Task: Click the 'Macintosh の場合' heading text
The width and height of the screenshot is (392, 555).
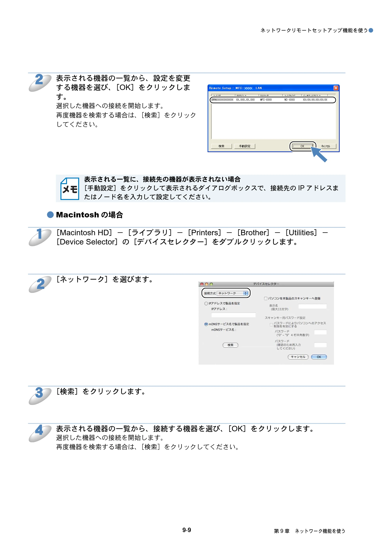Action: coord(89,215)
